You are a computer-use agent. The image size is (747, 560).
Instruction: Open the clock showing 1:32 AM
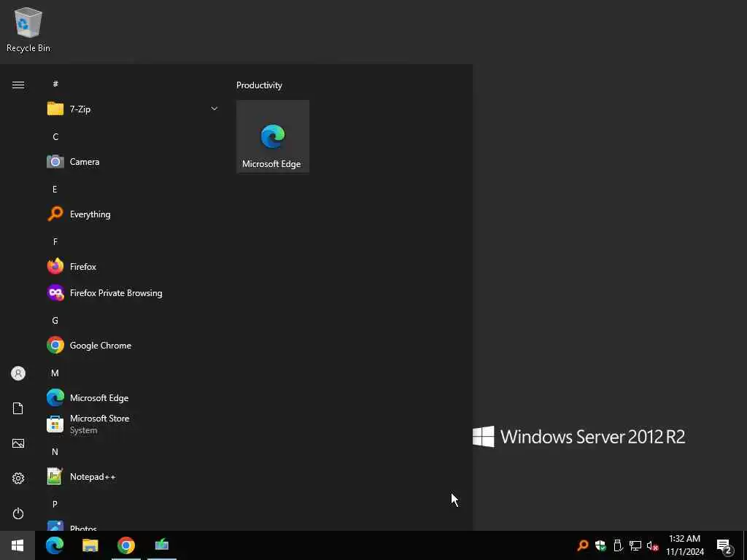(x=684, y=545)
